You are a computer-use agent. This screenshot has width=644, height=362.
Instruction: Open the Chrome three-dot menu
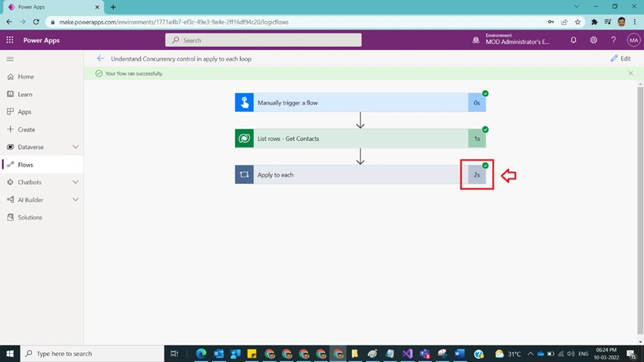tap(635, 22)
